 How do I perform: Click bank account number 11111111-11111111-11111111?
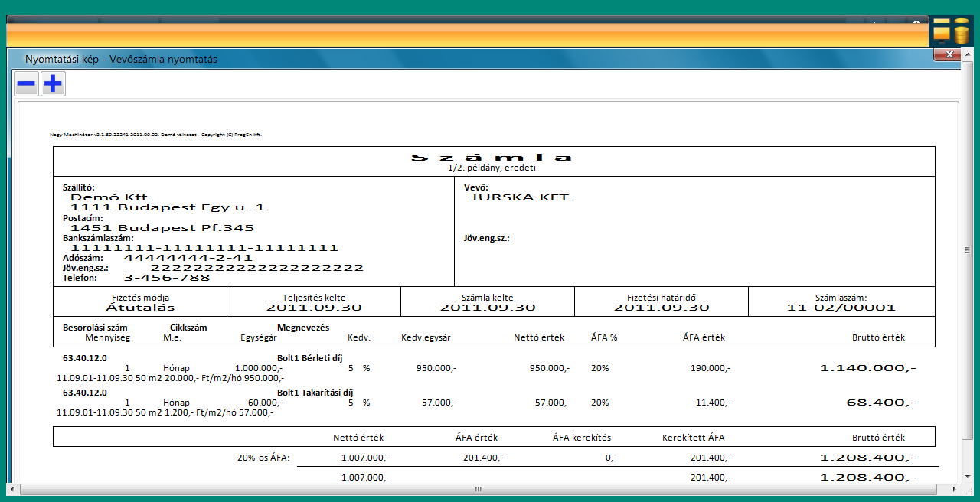pos(204,248)
